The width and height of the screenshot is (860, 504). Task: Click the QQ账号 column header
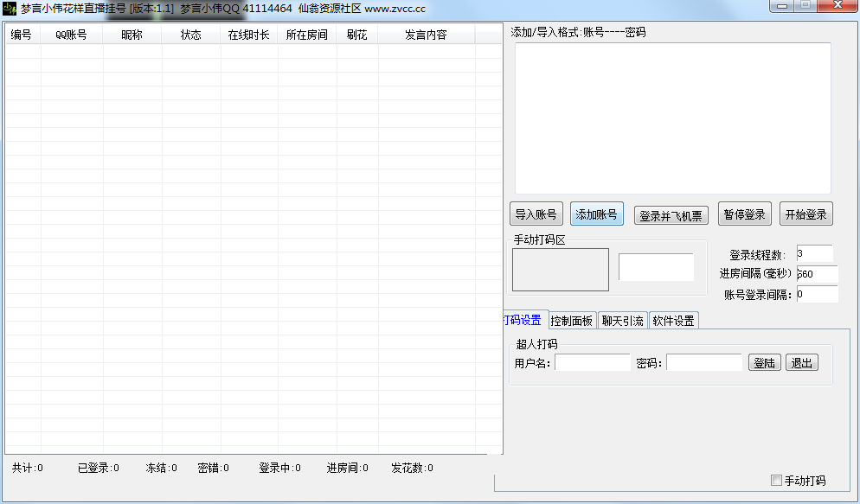coord(71,35)
